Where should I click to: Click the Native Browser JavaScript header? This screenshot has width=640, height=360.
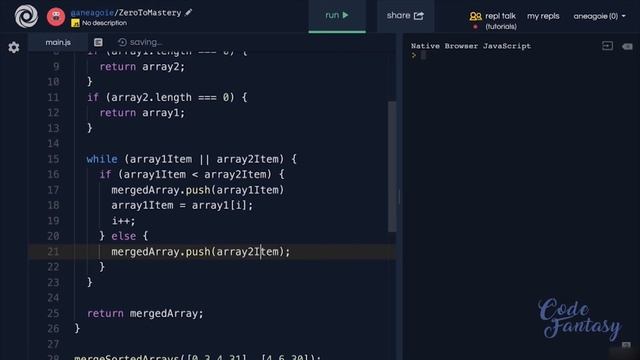point(471,46)
